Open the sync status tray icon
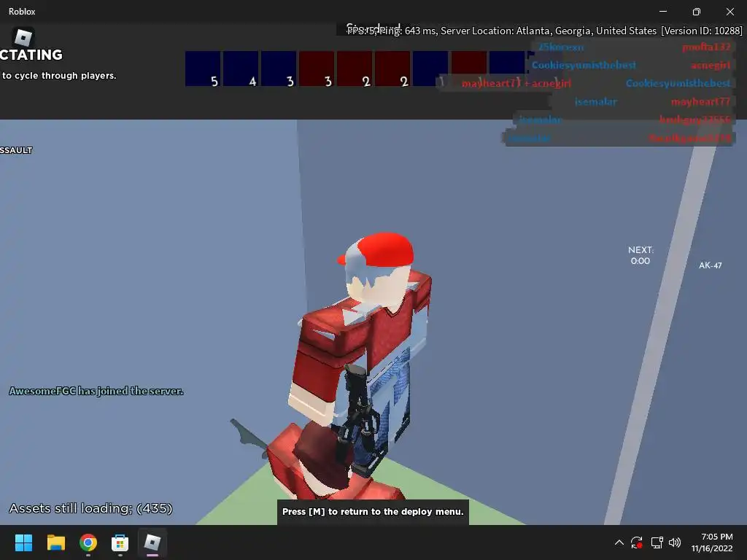 tap(636, 542)
